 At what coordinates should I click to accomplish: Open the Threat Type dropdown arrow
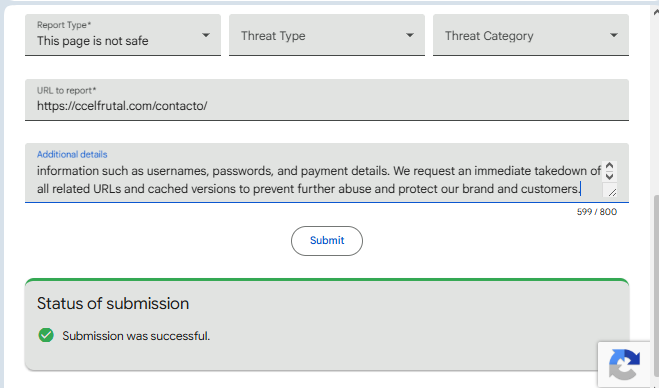pos(410,35)
